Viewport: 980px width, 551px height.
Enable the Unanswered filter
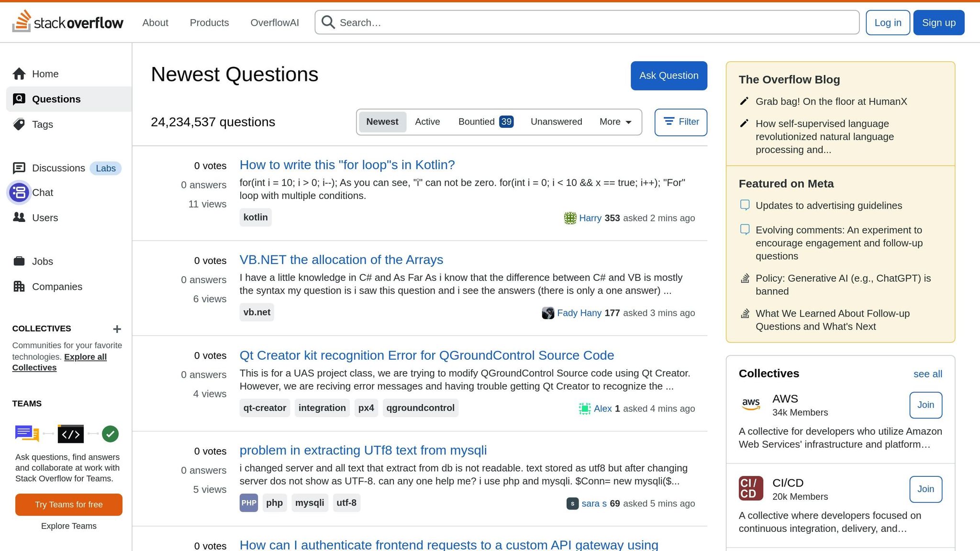click(x=556, y=121)
